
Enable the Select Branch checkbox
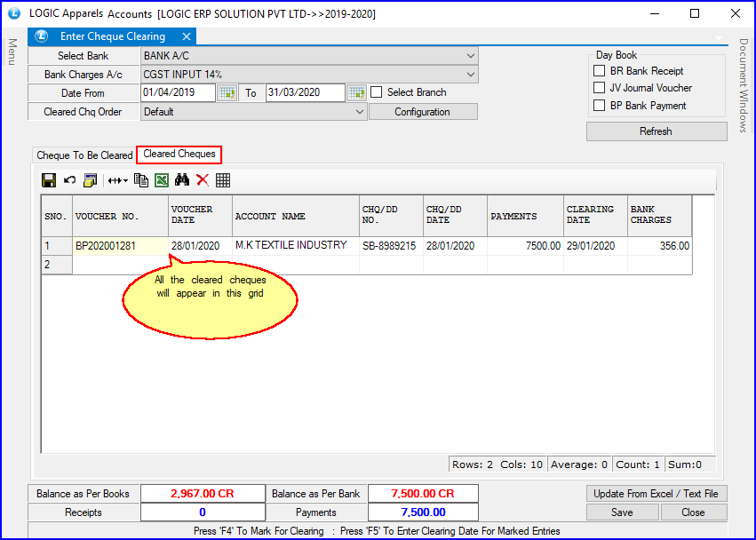tap(376, 92)
